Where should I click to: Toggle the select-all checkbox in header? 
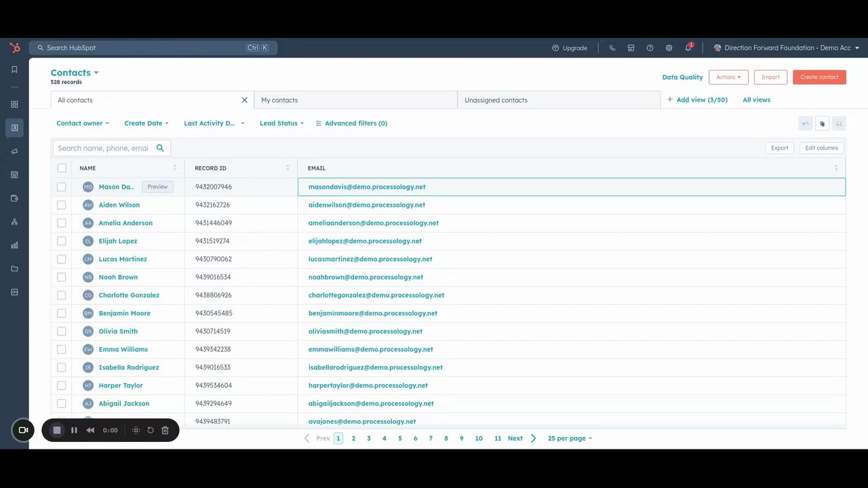[62, 168]
